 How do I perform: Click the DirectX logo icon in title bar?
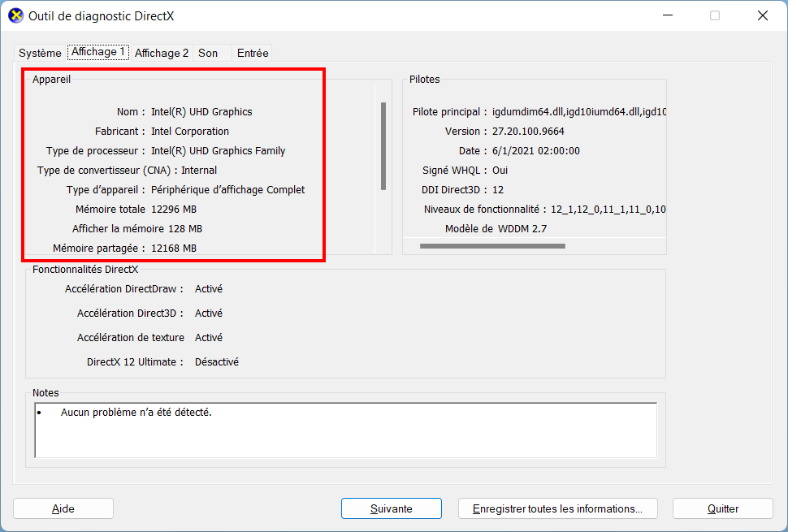(x=15, y=15)
